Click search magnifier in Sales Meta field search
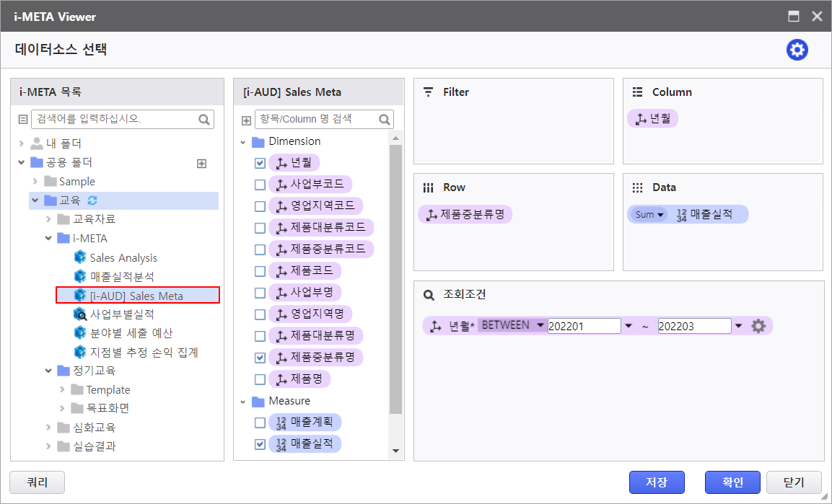This screenshot has height=504, width=832. point(385,120)
